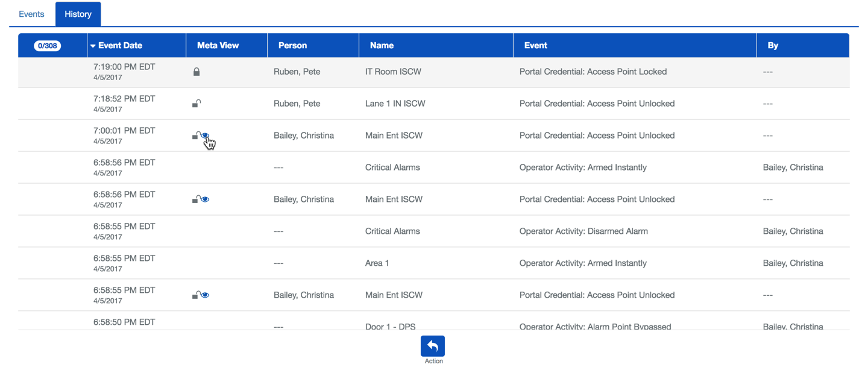Click "Ruben, Pete" in the IT Room ISCW row
Screen dimensions: 868x370
(x=297, y=72)
